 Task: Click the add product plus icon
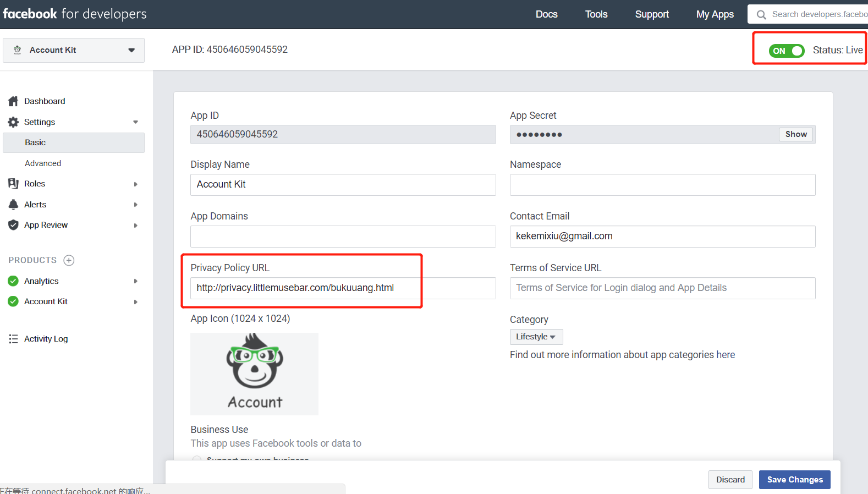click(69, 260)
